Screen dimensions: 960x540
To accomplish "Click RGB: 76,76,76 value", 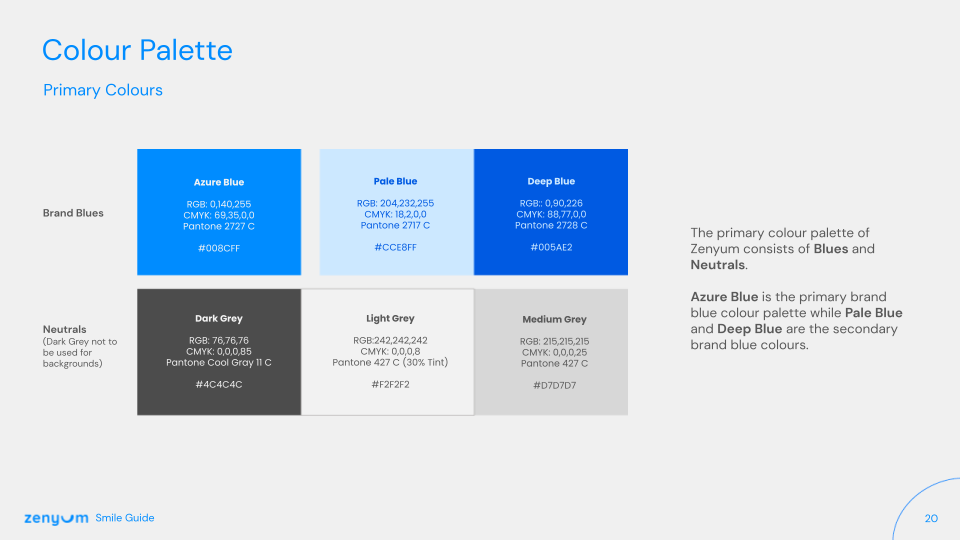I will pyautogui.click(x=219, y=340).
